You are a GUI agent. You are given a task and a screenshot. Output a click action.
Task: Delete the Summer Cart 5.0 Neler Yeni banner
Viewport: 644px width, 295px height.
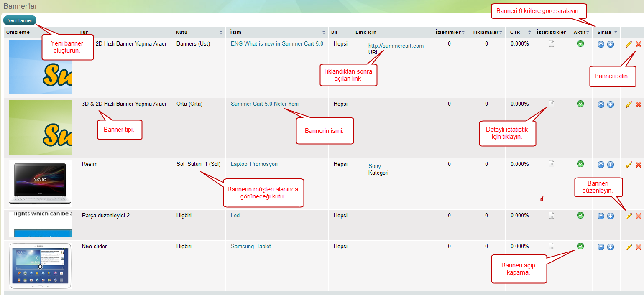click(638, 104)
